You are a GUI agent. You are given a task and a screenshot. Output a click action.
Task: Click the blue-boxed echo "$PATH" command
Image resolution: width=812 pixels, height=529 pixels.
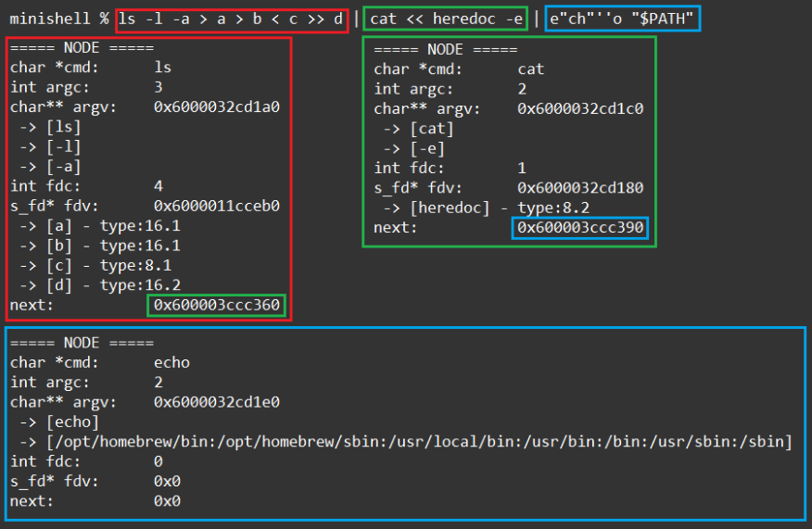[622, 19]
